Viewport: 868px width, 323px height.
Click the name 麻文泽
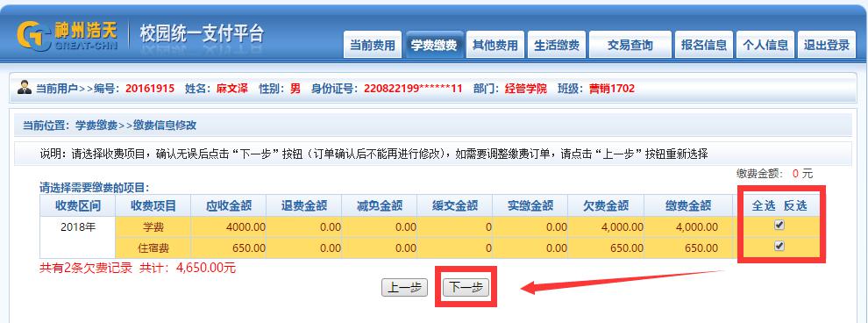pos(232,88)
